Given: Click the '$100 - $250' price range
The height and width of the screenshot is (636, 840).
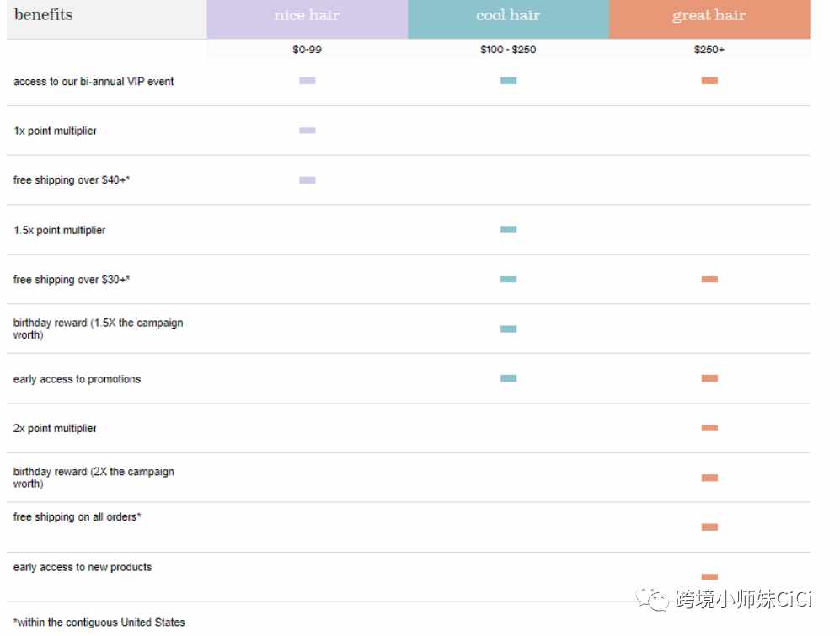Looking at the screenshot, I should (508, 50).
